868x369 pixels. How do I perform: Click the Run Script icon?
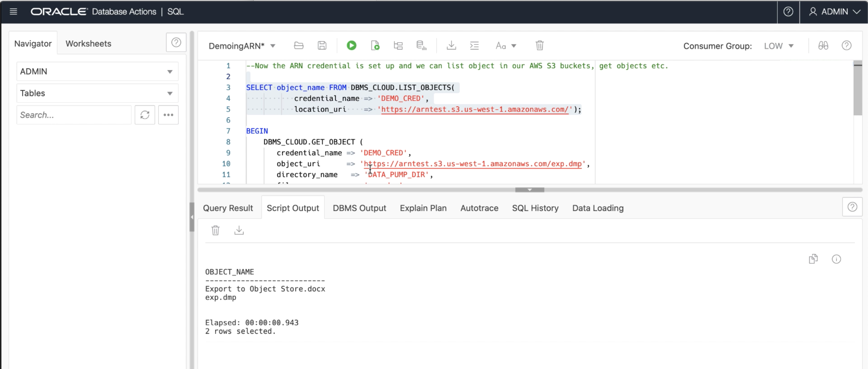(375, 46)
